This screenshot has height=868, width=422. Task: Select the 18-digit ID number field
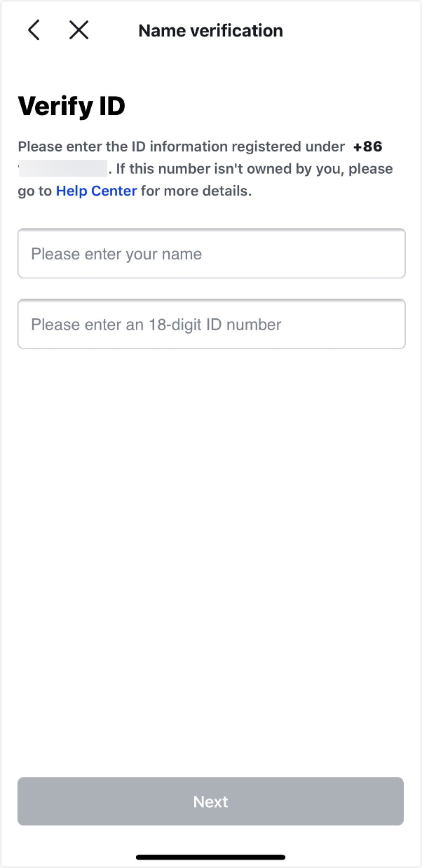click(211, 324)
